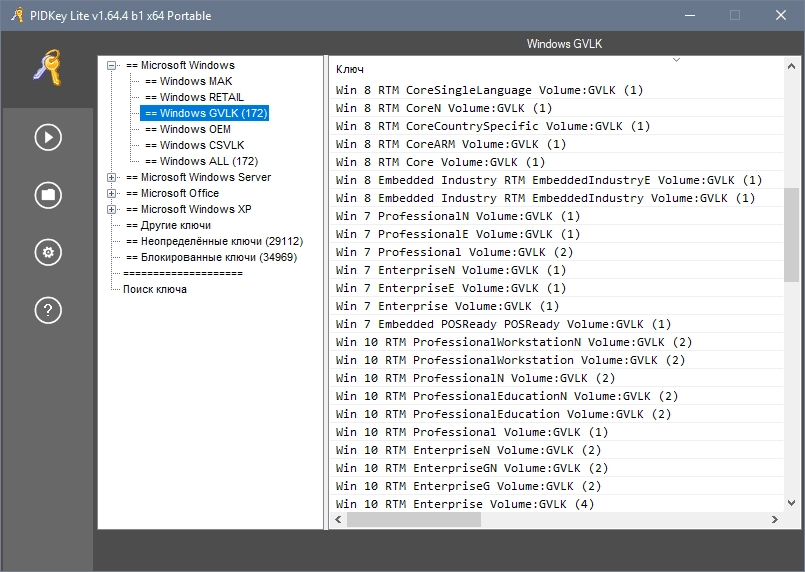Select Win 7 EnterpriseE row

pyautogui.click(x=556, y=288)
